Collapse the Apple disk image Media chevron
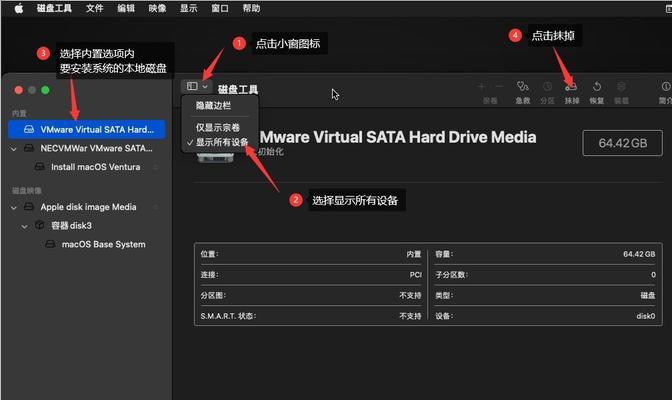The image size is (672, 400). pos(14,208)
